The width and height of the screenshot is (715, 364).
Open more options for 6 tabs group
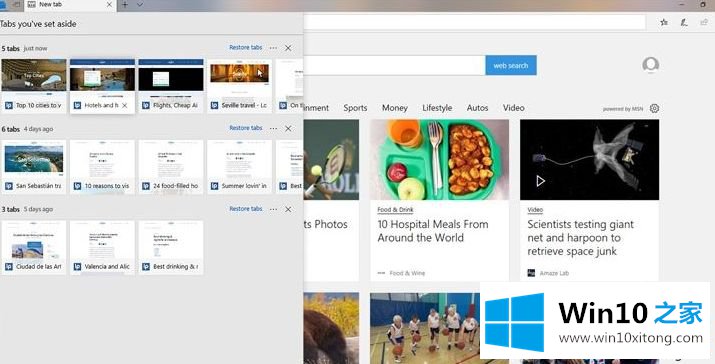[x=273, y=129]
